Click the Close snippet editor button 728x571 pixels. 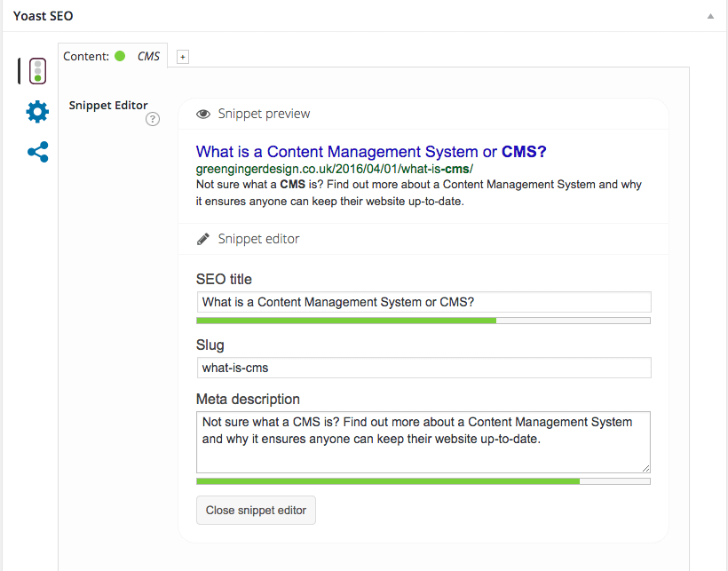(x=256, y=511)
